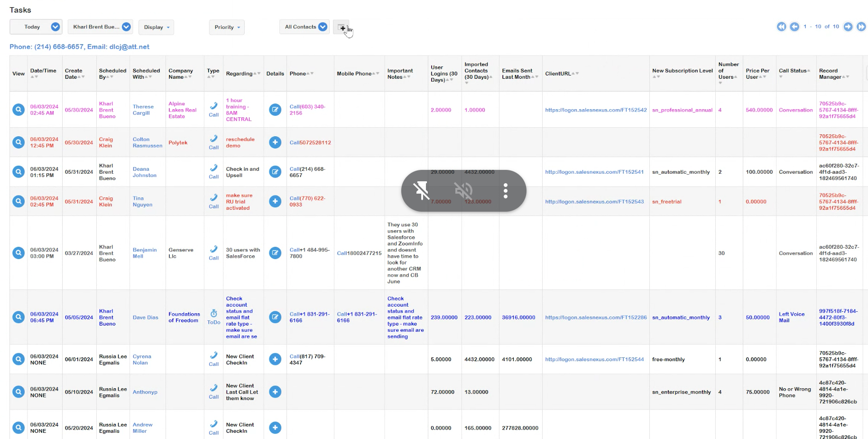Go to last page of tasks
Image resolution: width=868 pixels, height=439 pixels.
pos(861,27)
